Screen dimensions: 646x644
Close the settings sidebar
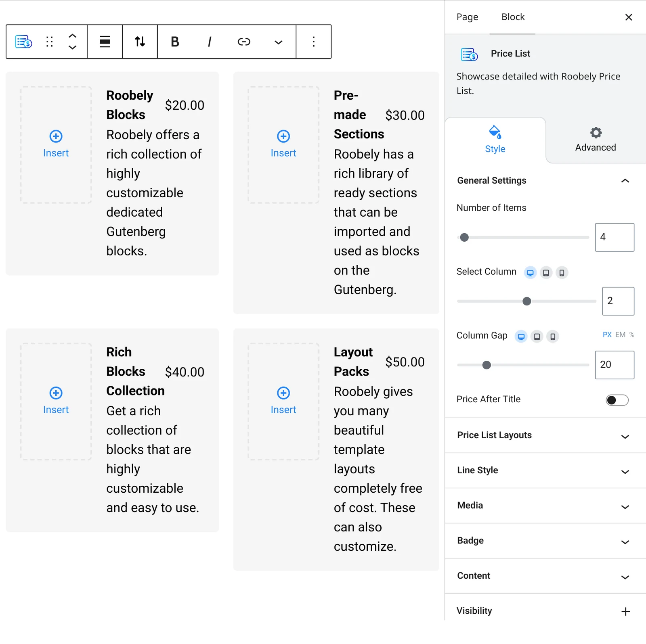coord(628,17)
